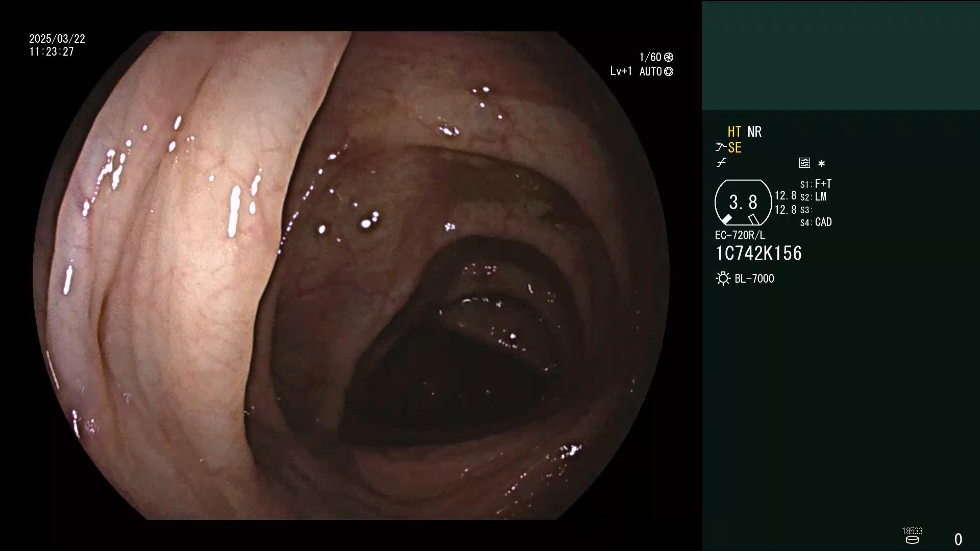Click the endoscopic live image view
The height and width of the screenshot is (551, 980).
pyautogui.click(x=351, y=275)
